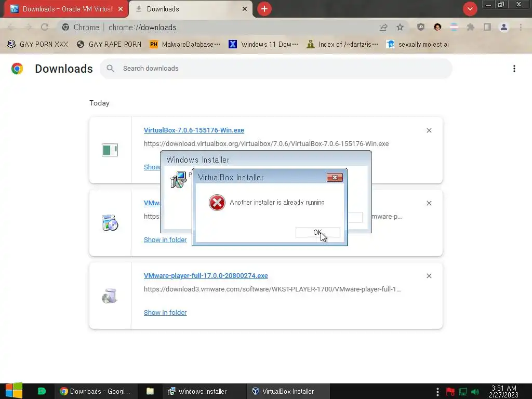Click the striped flag extension icon
The width and height of the screenshot is (532, 399).
(454, 27)
